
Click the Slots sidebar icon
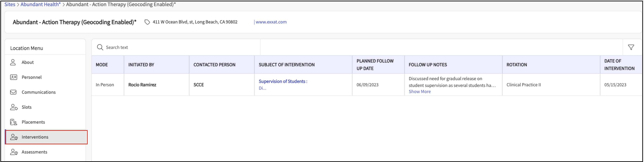[x=14, y=107]
